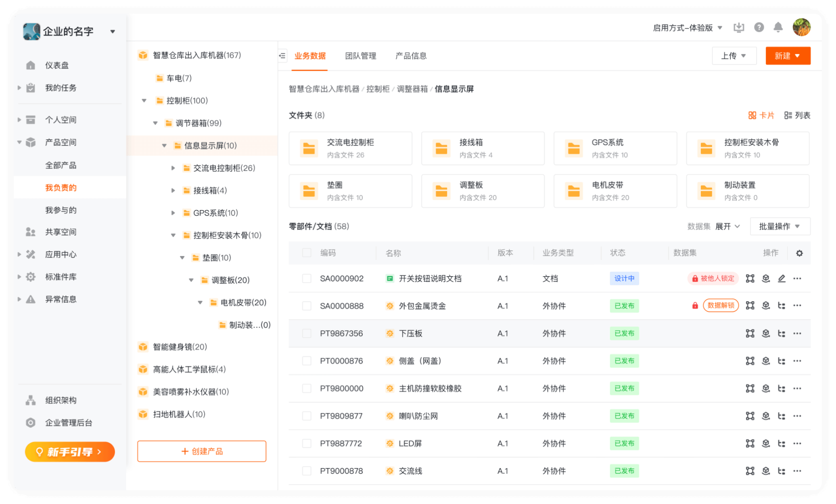
Task: Check the SA0000888 row checkbox
Action: pyautogui.click(x=307, y=306)
